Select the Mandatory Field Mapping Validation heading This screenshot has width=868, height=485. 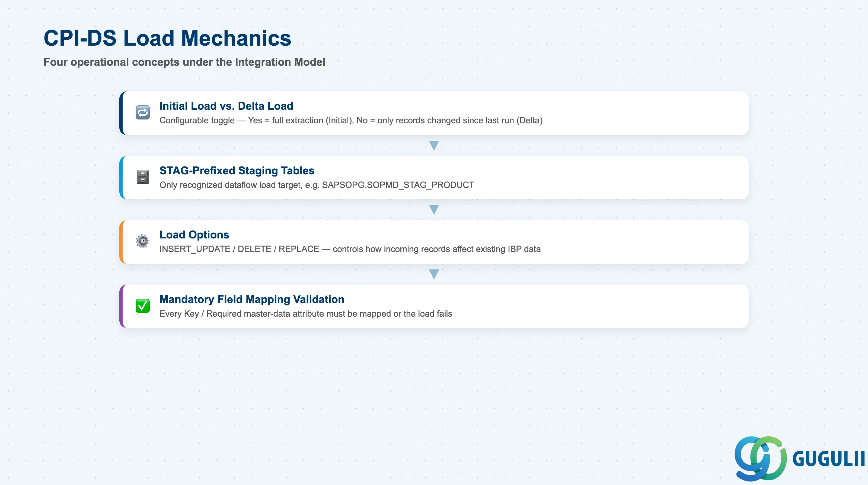[x=252, y=300]
